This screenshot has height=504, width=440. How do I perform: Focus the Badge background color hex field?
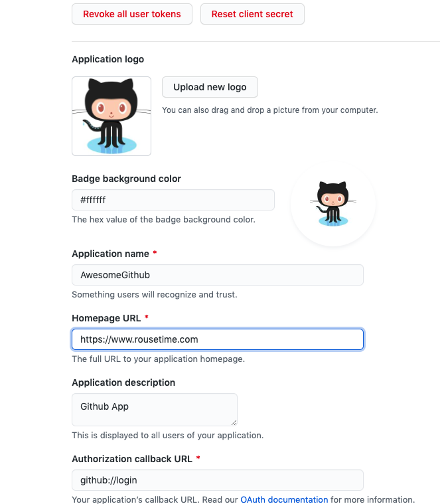[x=173, y=200]
